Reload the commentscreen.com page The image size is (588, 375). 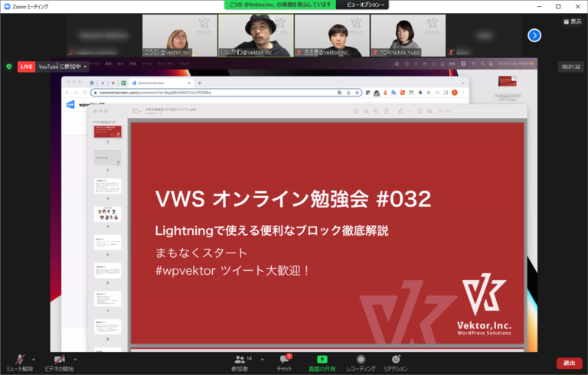point(85,93)
